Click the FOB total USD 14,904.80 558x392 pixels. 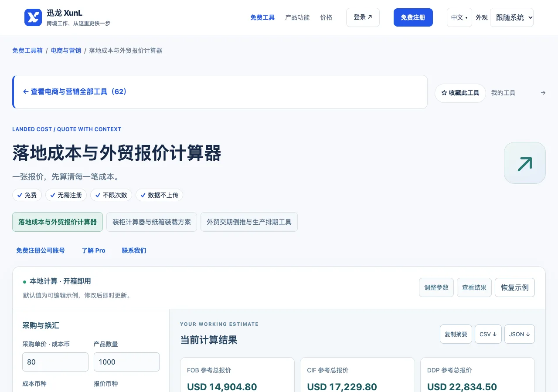222,387
